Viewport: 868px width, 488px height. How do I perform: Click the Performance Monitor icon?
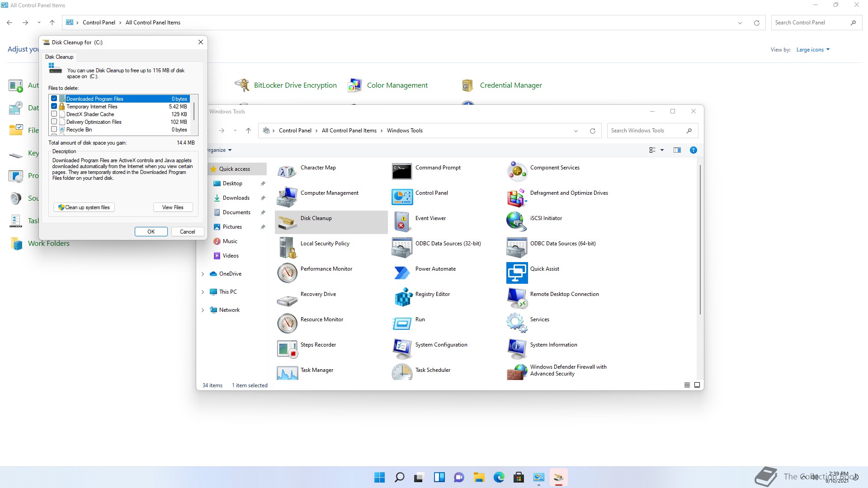(287, 272)
